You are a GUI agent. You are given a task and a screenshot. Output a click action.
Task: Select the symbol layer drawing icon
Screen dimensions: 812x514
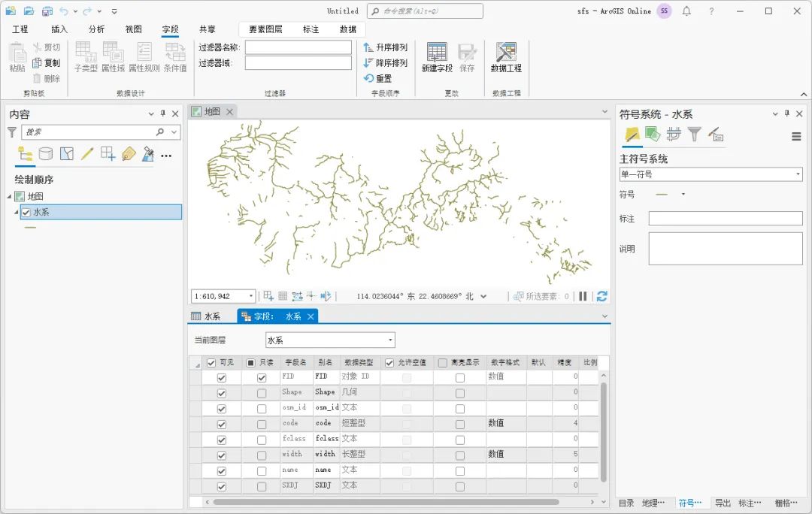coord(673,135)
